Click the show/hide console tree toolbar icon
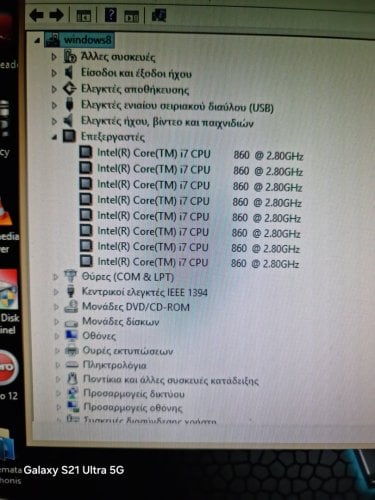Screen dimensions: 375x500 [83, 16]
